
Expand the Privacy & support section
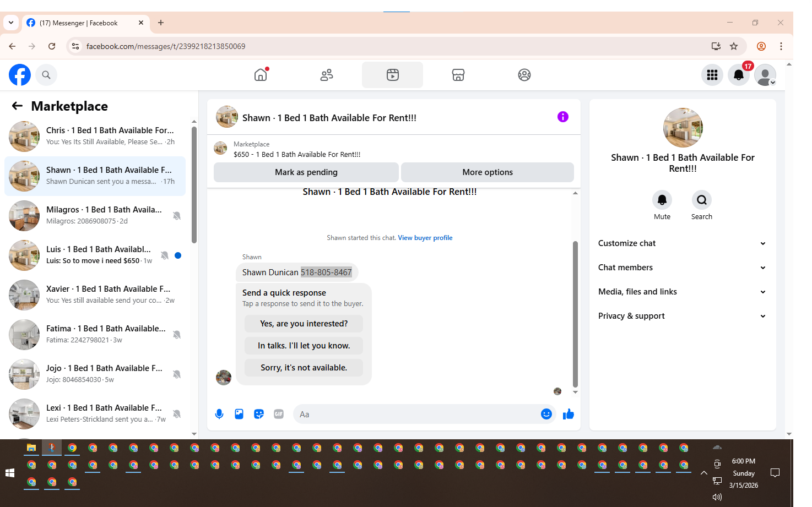tap(683, 316)
